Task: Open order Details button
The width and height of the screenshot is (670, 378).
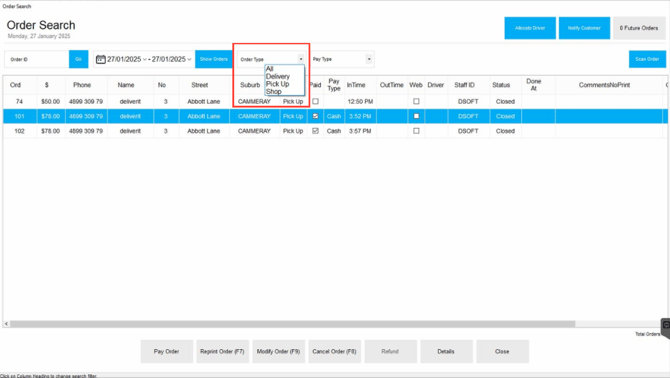Action: pos(446,352)
